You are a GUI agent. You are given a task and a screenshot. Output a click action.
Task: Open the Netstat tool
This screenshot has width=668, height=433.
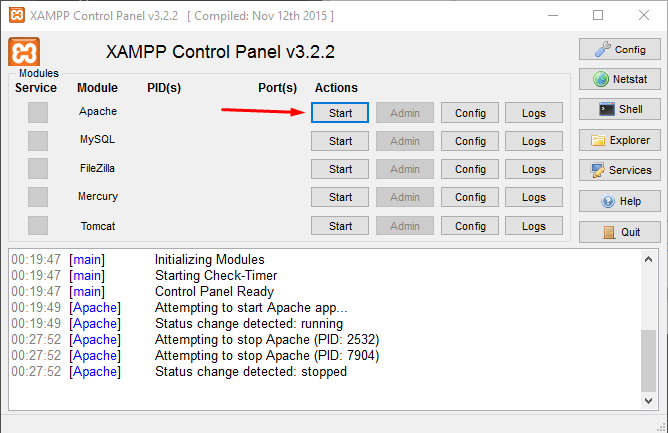pos(619,79)
